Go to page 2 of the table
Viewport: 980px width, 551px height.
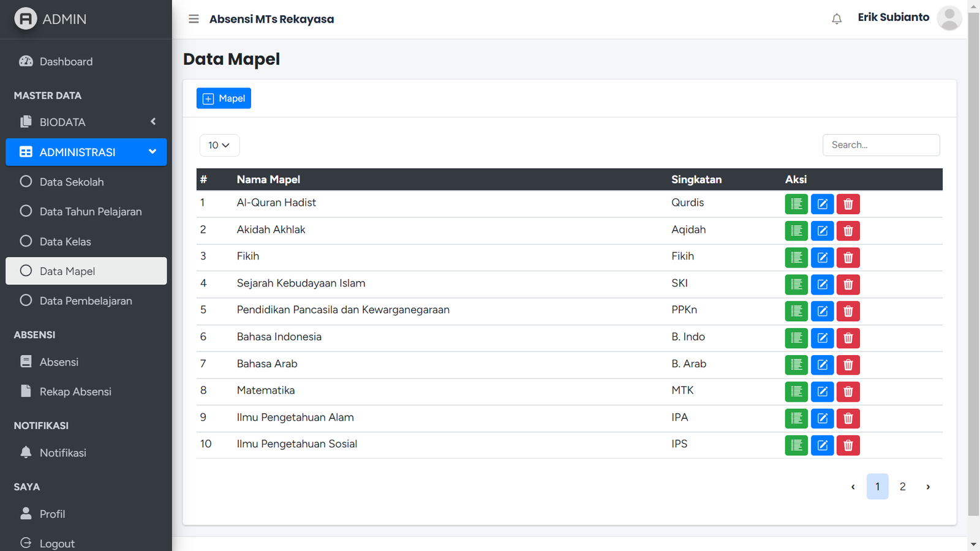click(x=902, y=487)
